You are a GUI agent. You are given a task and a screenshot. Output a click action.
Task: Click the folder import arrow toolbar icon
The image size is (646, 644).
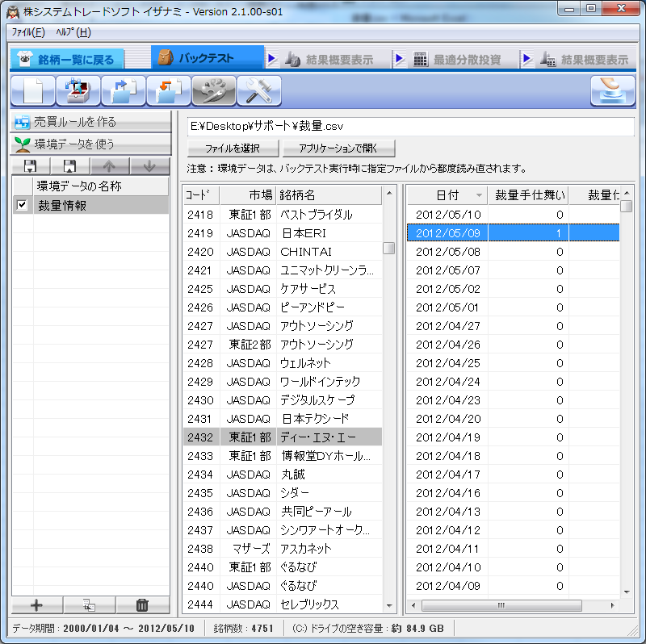[x=169, y=90]
